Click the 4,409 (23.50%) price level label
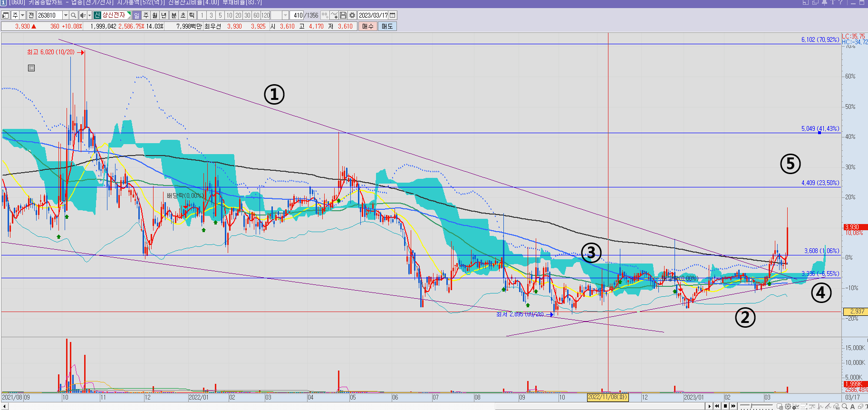Screen dimensions: 868x410 click(x=820, y=183)
